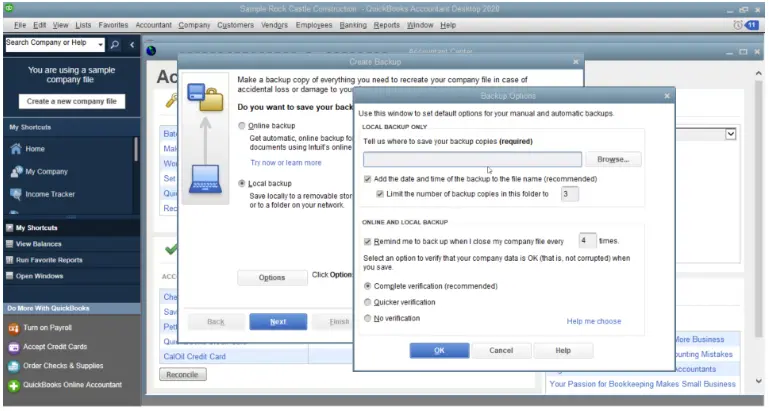This screenshot has width=769, height=411.
Task: Open the Lists menu
Action: 83,25
